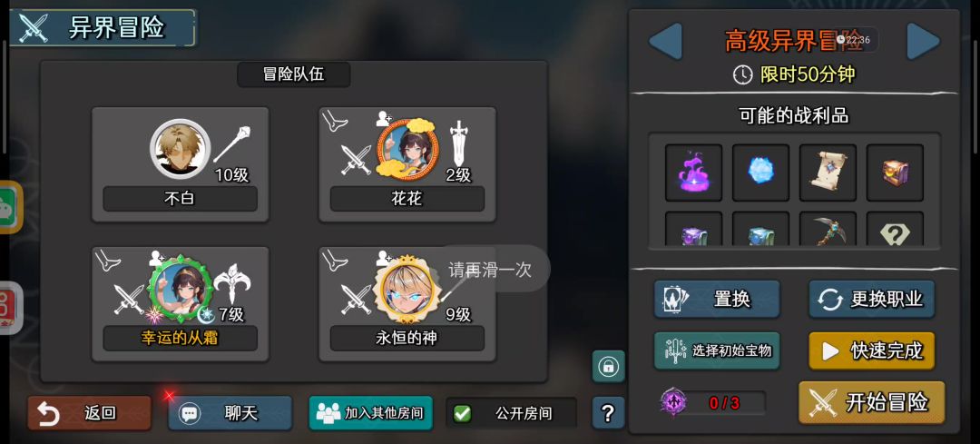Switch to previous adventure with left arrow
980x444 pixels.
(x=665, y=41)
